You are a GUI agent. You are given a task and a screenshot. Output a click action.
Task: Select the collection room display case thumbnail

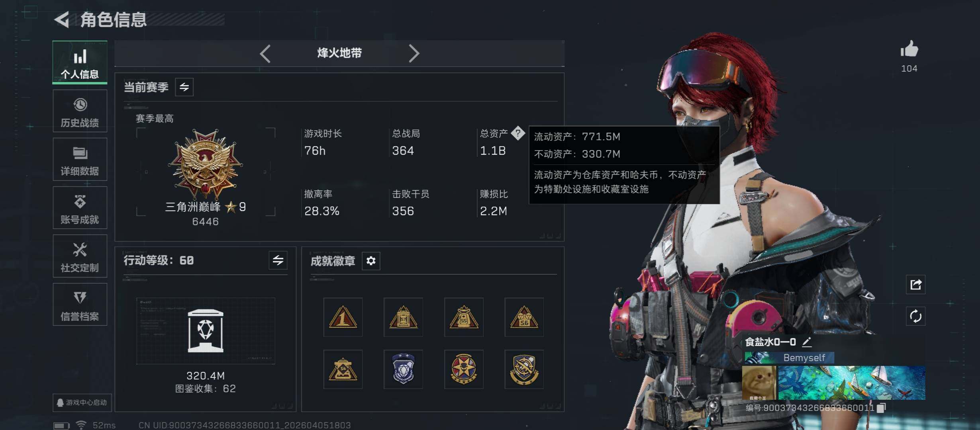pyautogui.click(x=206, y=331)
